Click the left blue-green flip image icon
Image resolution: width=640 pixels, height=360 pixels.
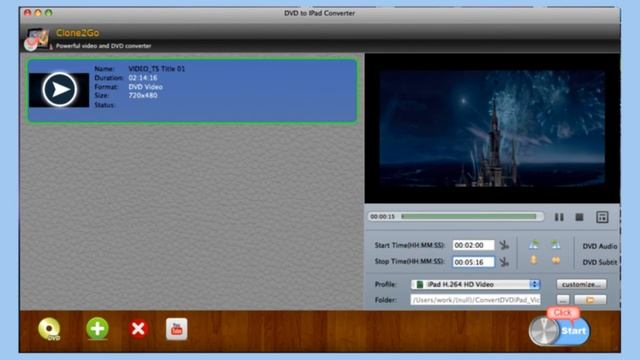click(x=534, y=244)
